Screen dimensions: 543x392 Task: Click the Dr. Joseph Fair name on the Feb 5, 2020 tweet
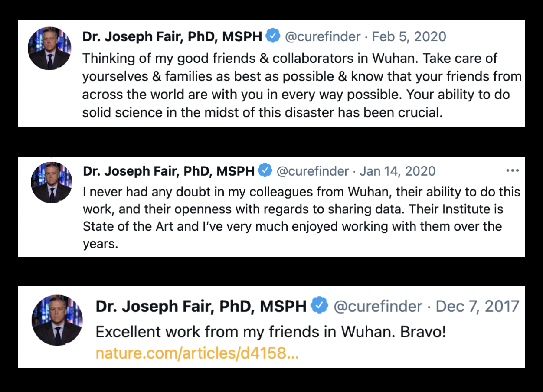click(172, 36)
